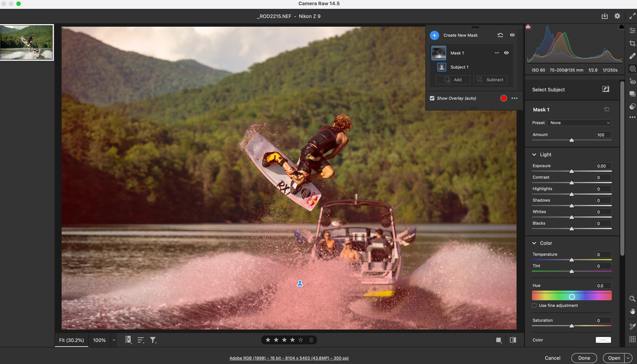Uncheck Show Overlay (auto) checkbox
637x364 pixels.
click(x=432, y=98)
